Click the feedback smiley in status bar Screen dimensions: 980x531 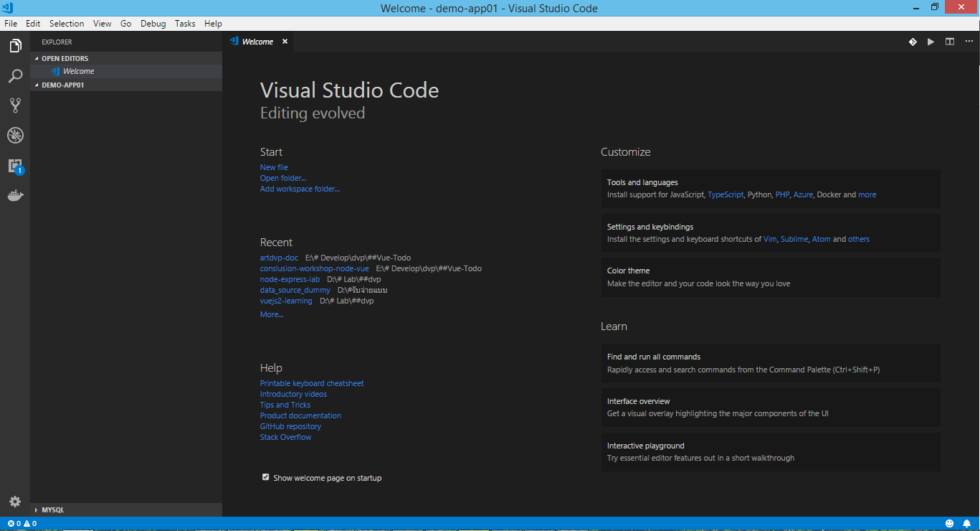(x=950, y=523)
